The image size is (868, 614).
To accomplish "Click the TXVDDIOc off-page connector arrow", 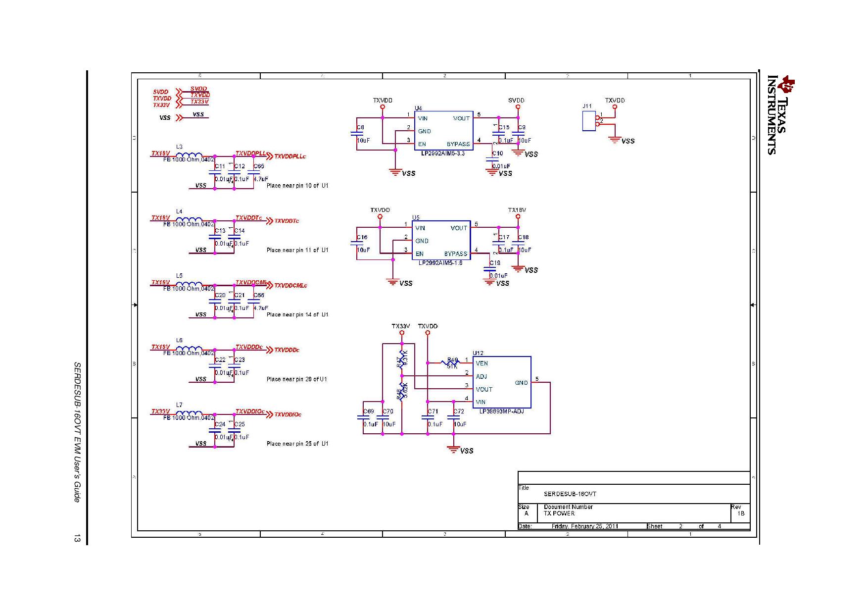I will [270, 414].
